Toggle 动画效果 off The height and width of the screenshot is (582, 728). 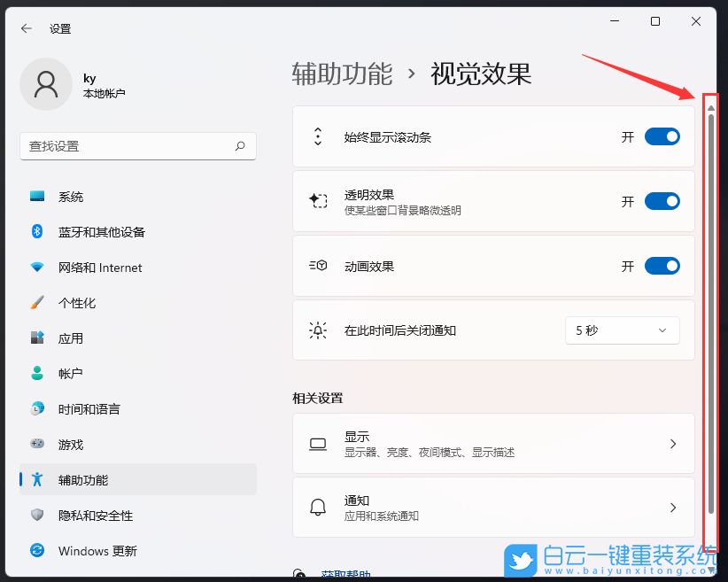(x=662, y=266)
